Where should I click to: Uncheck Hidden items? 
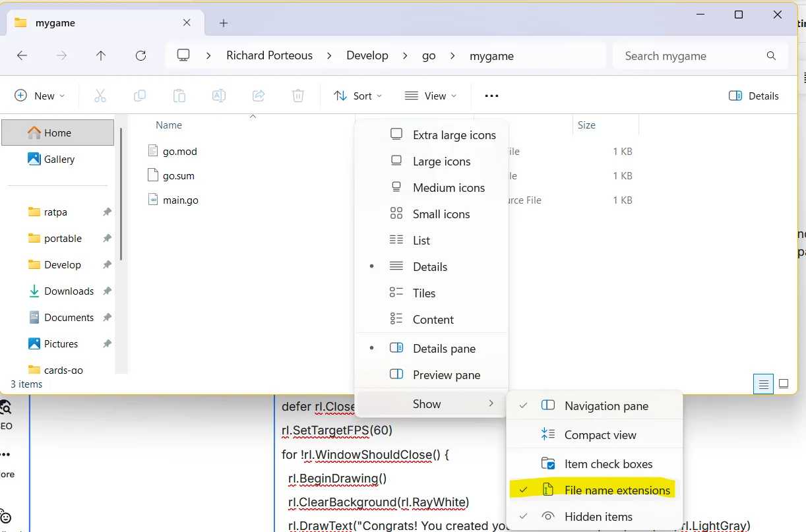(597, 516)
